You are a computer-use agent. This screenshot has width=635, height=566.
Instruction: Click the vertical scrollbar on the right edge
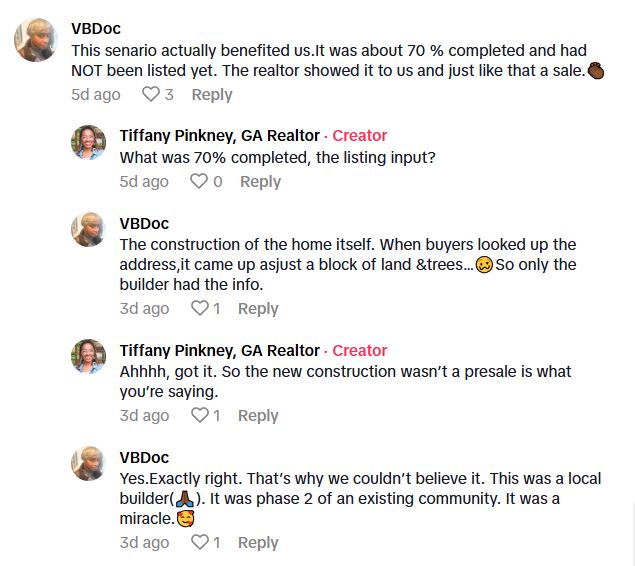coord(631,530)
